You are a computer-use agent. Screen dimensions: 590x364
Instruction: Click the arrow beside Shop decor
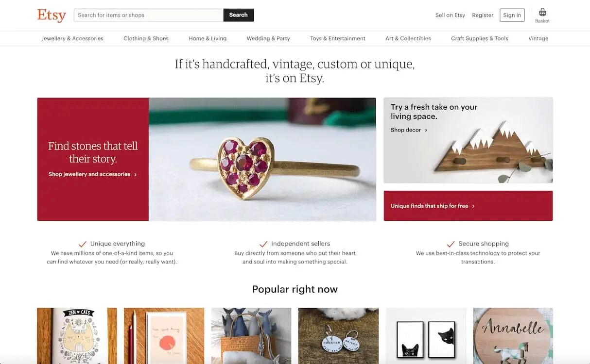pyautogui.click(x=426, y=130)
